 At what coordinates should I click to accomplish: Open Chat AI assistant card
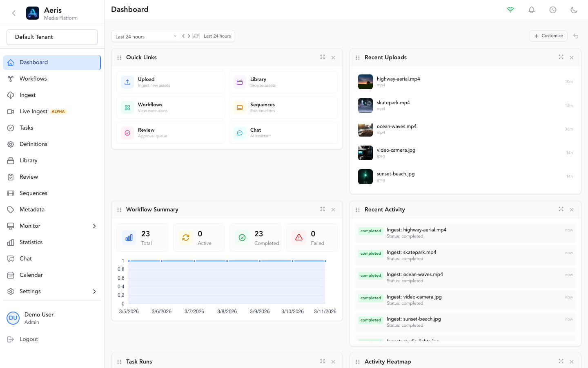click(283, 133)
